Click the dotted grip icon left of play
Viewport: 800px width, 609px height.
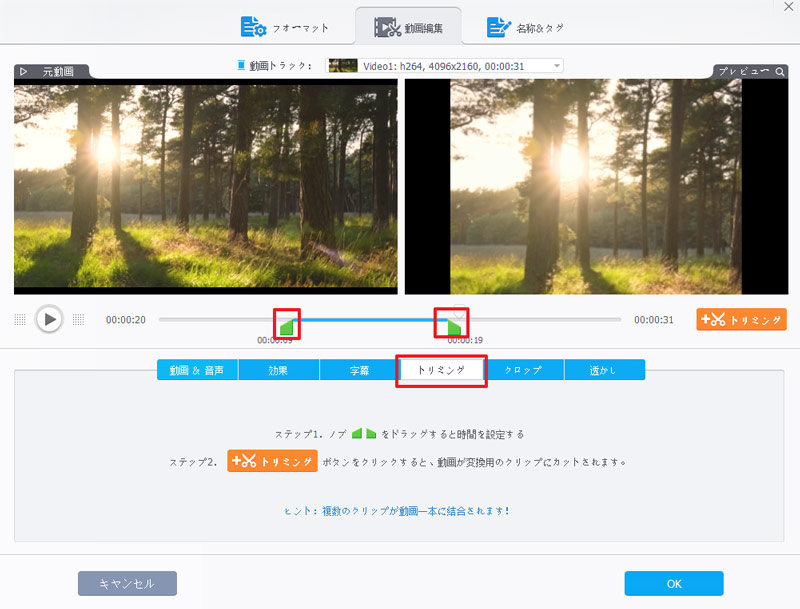[x=20, y=319]
